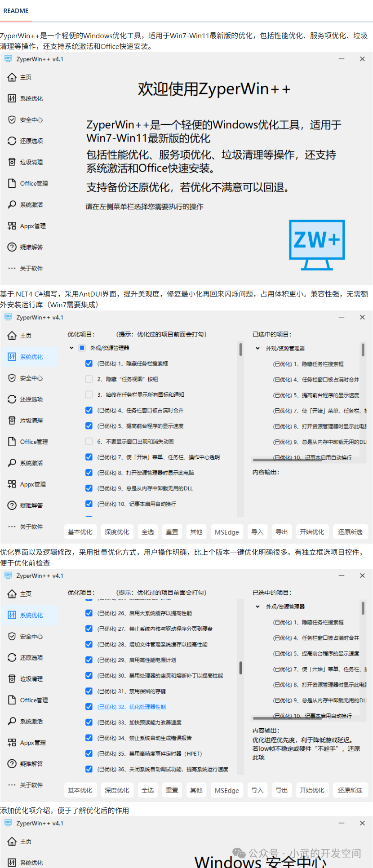The width and height of the screenshot is (373, 868).
Task: Open Appx管理 grid icon on the welcome screen
Action: click(12, 226)
